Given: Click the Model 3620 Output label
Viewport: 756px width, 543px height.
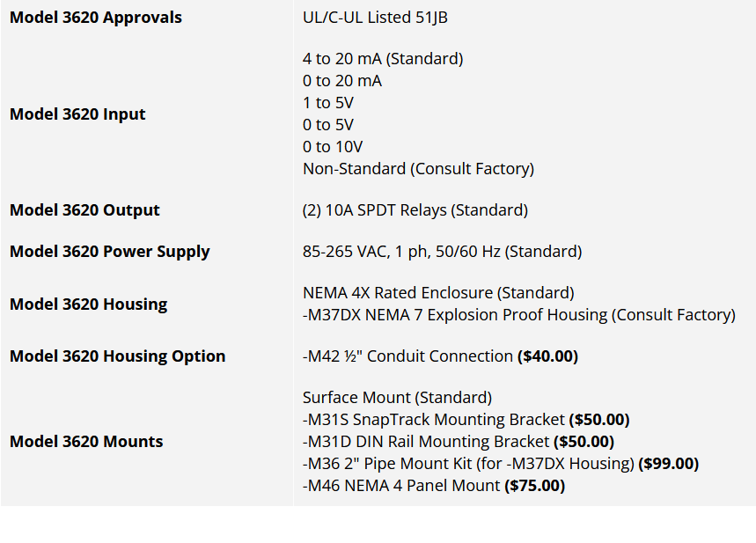Looking at the screenshot, I should (x=84, y=210).
